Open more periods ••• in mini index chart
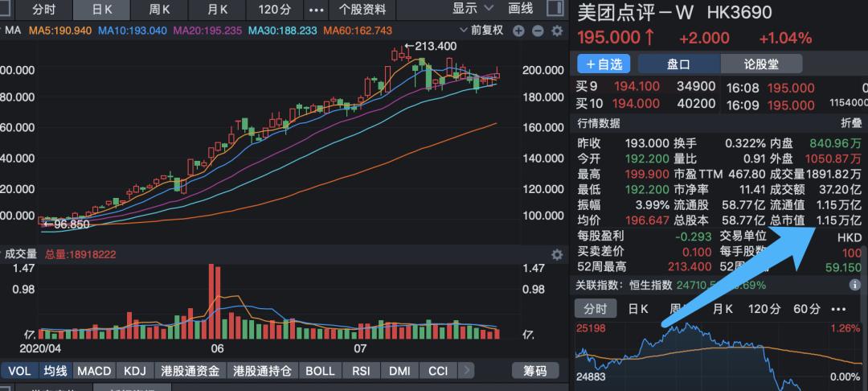This screenshot has width=868, height=391. pyautogui.click(x=838, y=309)
